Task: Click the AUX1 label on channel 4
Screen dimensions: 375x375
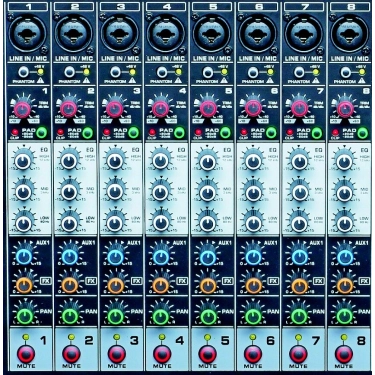Action: (x=180, y=242)
